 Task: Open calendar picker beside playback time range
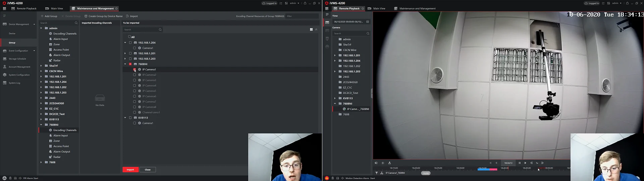(368, 22)
